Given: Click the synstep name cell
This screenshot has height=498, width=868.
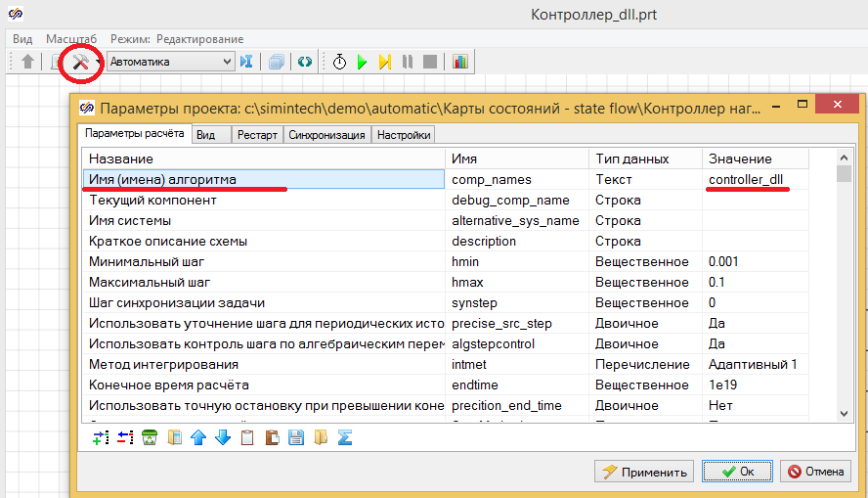Looking at the screenshot, I should [x=517, y=302].
